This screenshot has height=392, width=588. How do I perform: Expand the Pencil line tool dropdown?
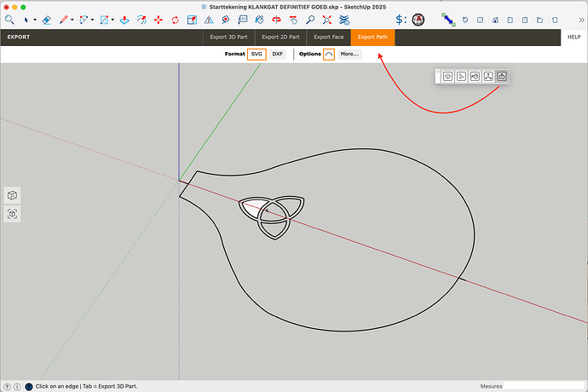72,20
